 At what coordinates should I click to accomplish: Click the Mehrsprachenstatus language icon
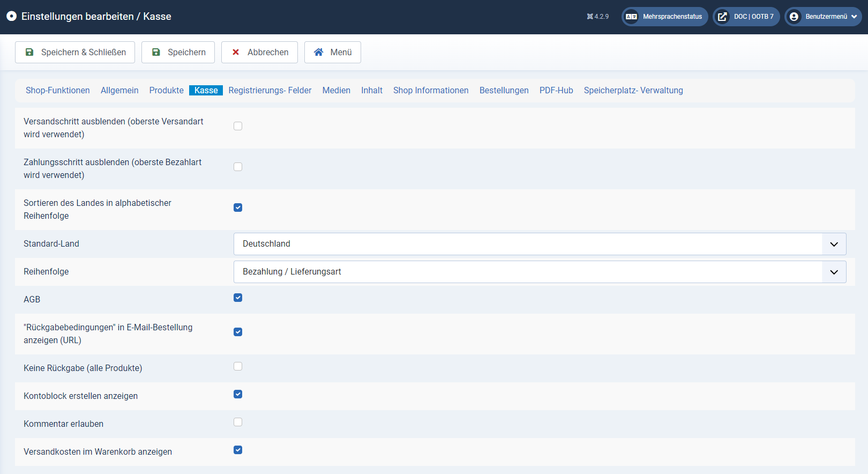[632, 17]
